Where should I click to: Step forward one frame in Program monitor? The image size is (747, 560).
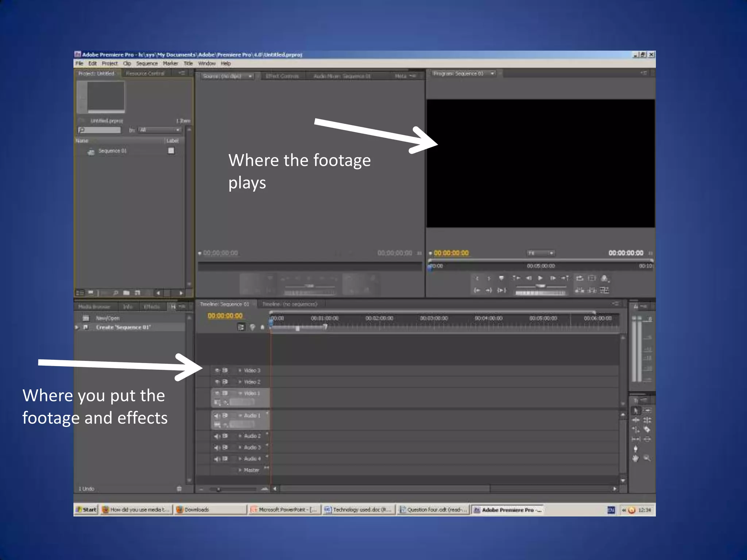click(x=553, y=278)
